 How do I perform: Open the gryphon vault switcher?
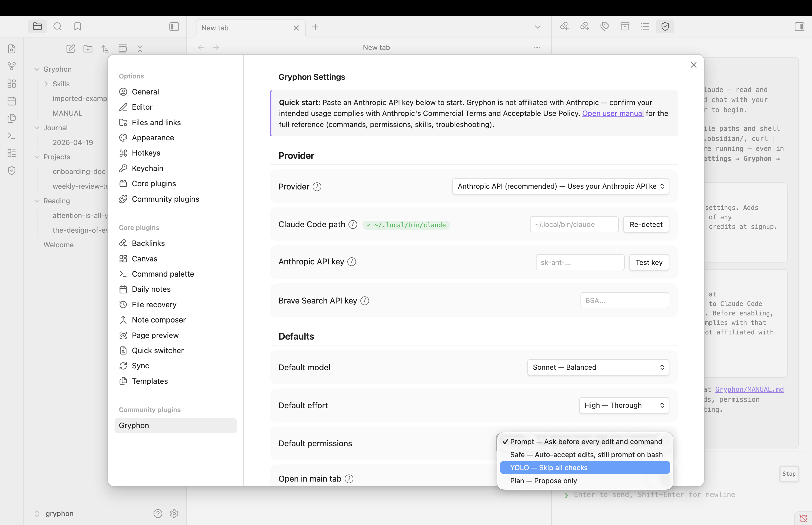pos(55,513)
